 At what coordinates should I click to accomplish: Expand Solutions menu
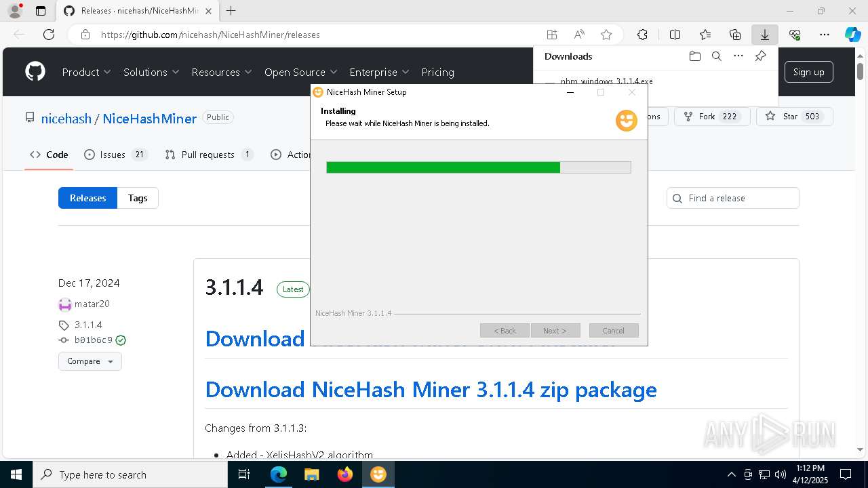151,72
